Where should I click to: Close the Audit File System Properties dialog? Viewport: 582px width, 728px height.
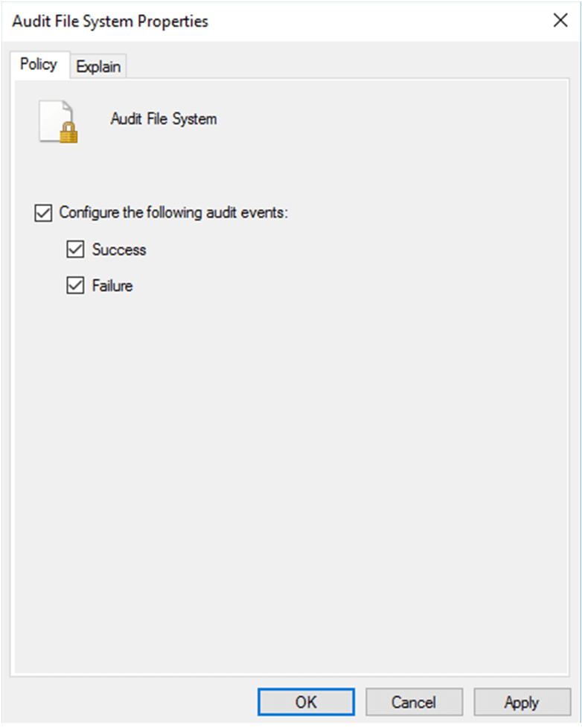[x=560, y=21]
